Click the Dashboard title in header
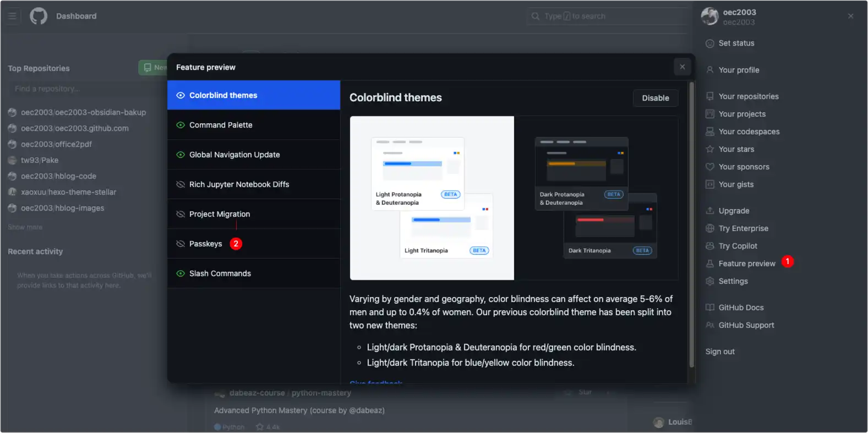Screen dimensions: 868x433 (x=76, y=16)
